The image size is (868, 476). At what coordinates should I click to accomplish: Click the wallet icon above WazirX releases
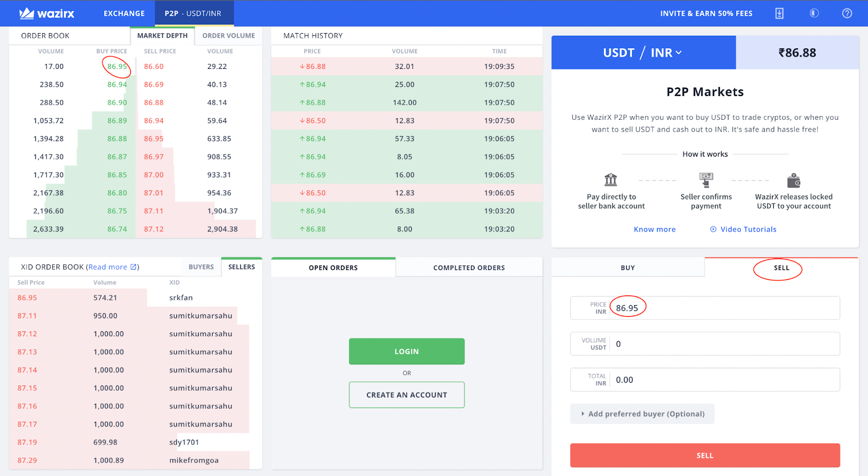[x=794, y=180]
